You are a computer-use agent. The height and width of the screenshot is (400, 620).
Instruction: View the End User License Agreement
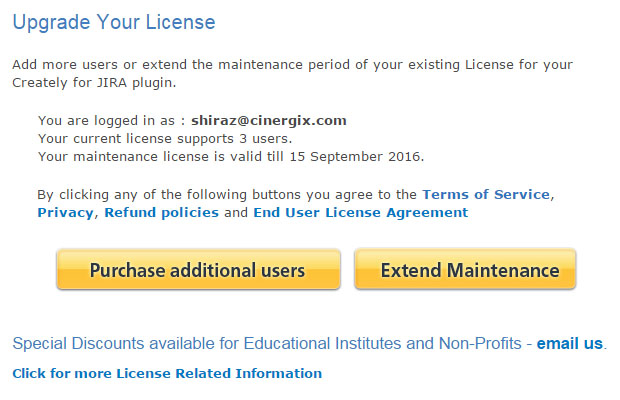pyautogui.click(x=360, y=213)
